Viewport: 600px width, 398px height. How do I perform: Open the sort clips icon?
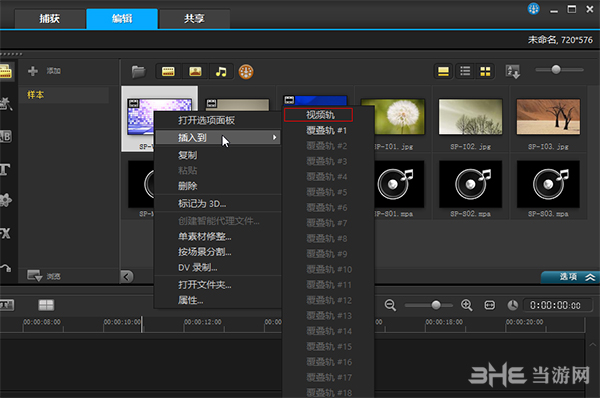pos(513,72)
